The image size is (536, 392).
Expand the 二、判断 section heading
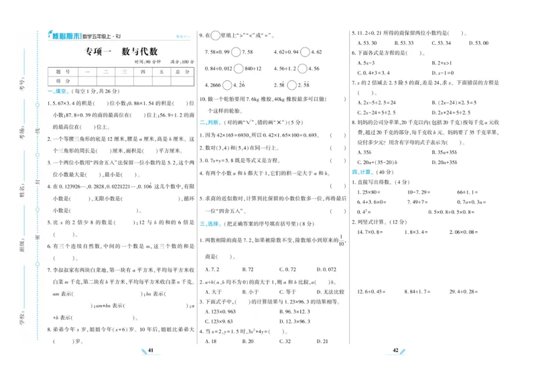pyautogui.click(x=208, y=123)
